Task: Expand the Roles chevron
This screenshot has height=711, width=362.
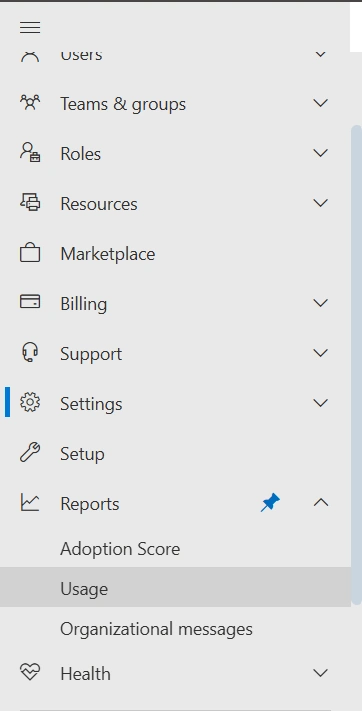Action: point(321,153)
